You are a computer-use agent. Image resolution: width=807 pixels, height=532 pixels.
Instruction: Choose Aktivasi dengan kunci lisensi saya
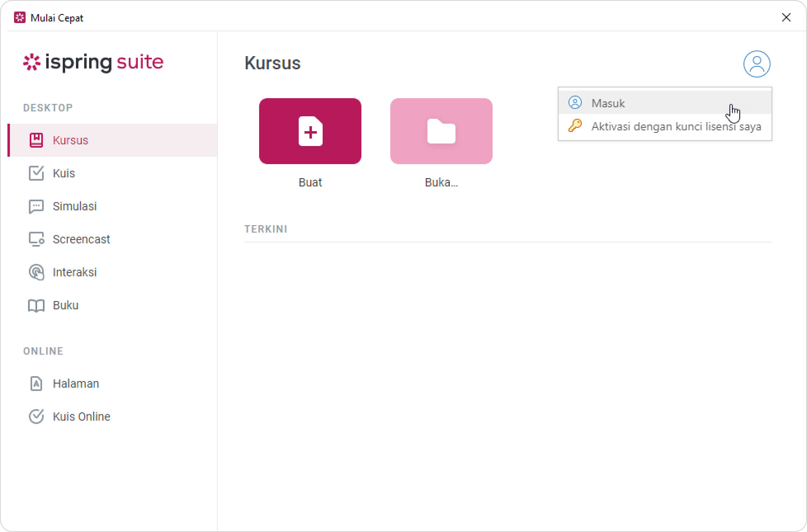click(665, 126)
